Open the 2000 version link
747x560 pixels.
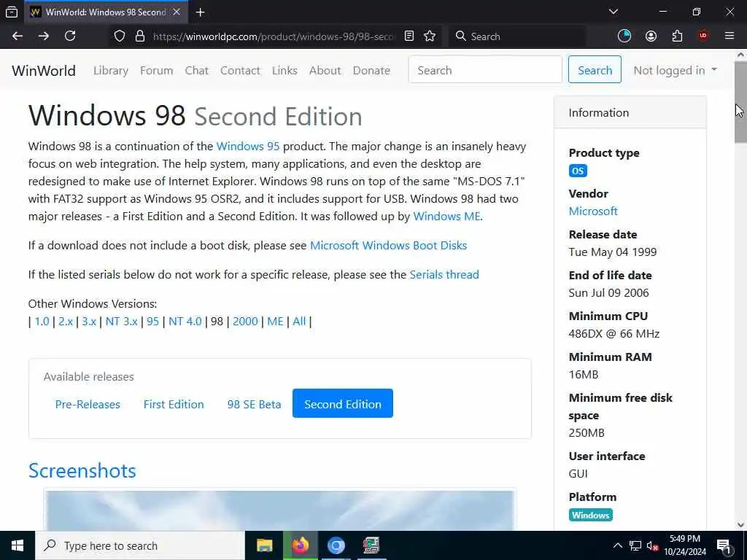(245, 322)
